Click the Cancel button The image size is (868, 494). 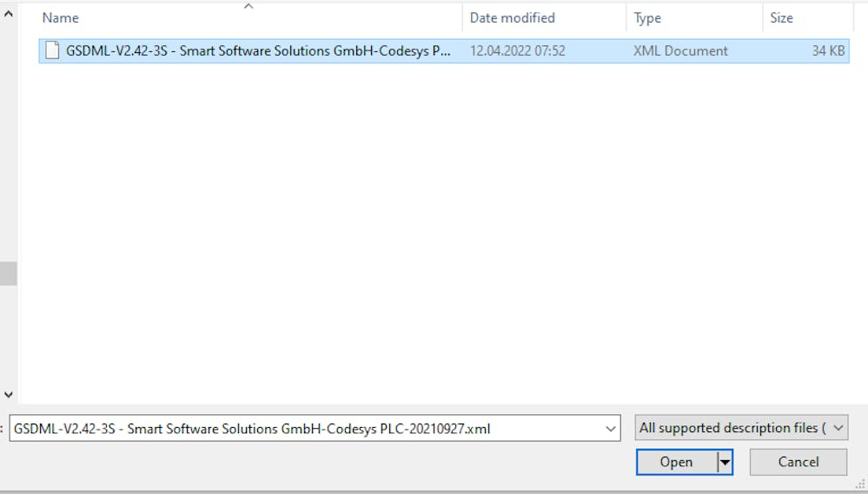tap(798, 462)
